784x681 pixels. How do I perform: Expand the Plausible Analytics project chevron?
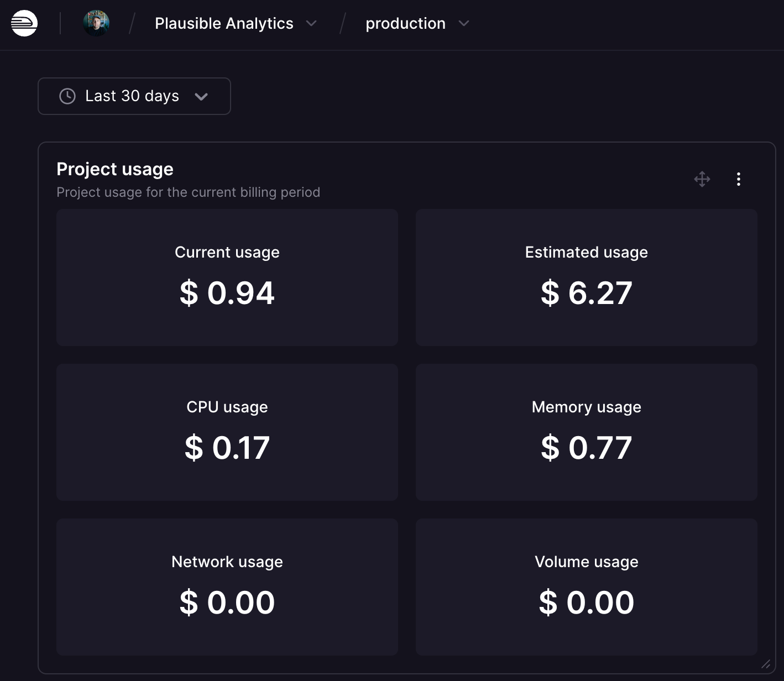tap(311, 23)
